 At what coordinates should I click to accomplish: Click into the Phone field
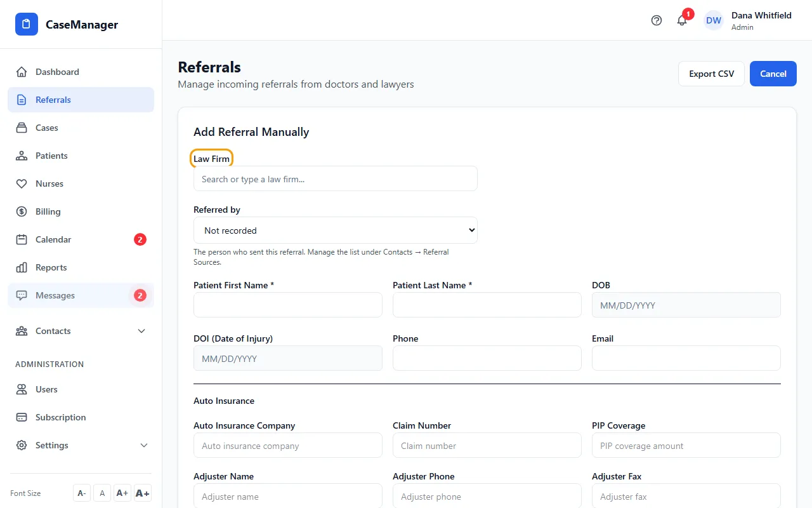pos(487,358)
